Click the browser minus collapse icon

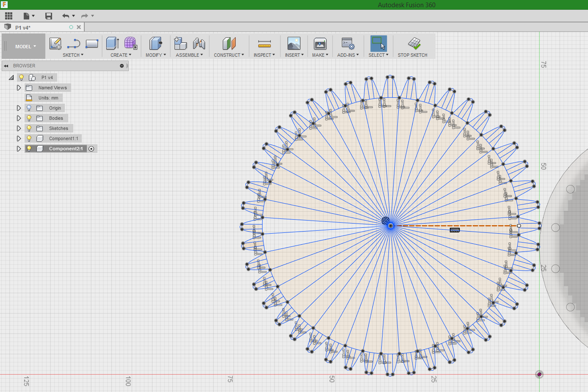coord(122,66)
